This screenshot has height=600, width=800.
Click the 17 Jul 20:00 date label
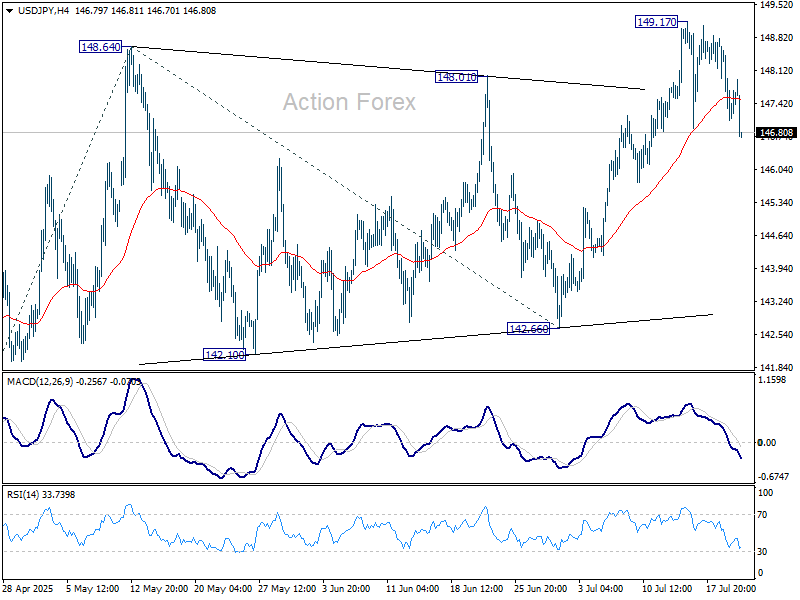(731, 589)
